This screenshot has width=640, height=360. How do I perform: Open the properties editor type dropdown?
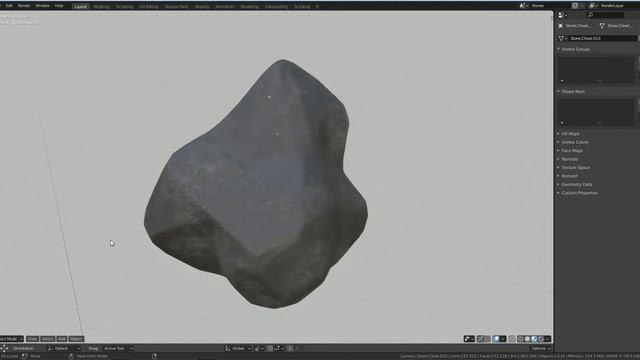tap(563, 15)
